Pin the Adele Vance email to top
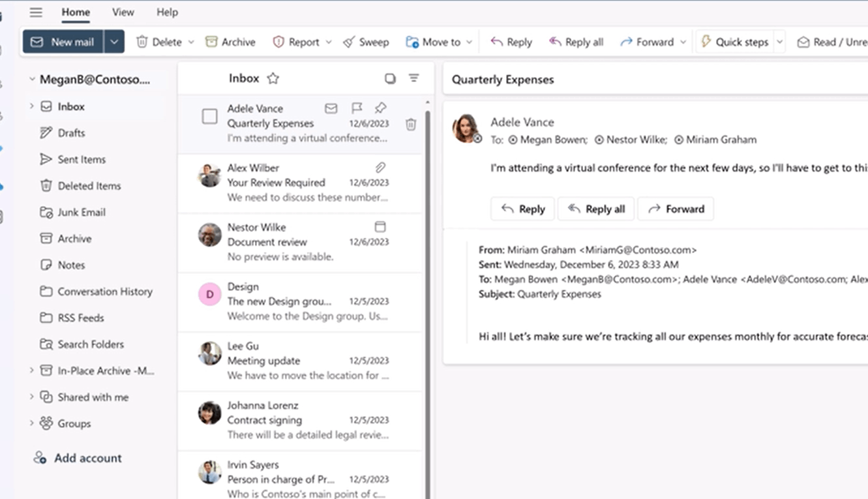The image size is (868, 499). [x=381, y=108]
